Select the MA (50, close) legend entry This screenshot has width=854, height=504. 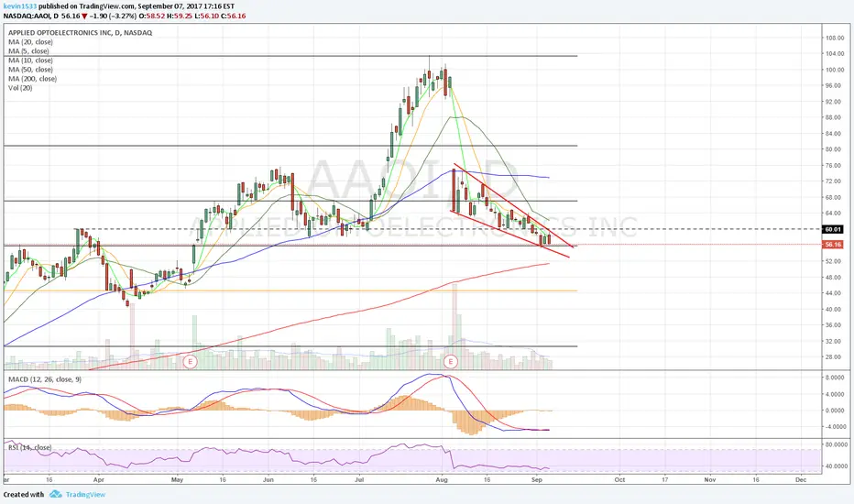pos(30,70)
